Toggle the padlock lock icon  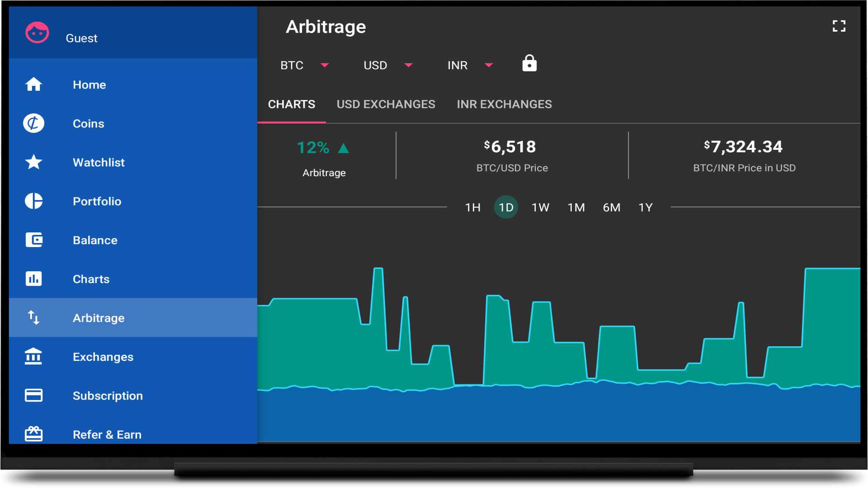pos(529,64)
